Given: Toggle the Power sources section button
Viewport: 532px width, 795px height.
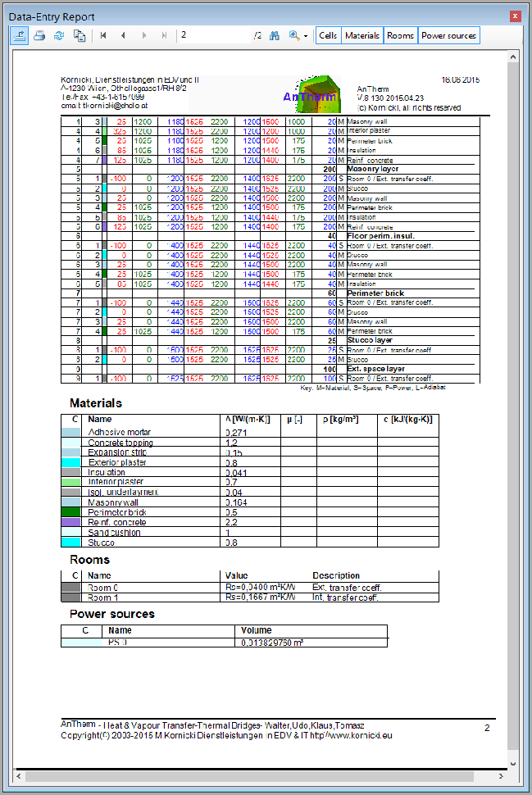Looking at the screenshot, I should 448,35.
